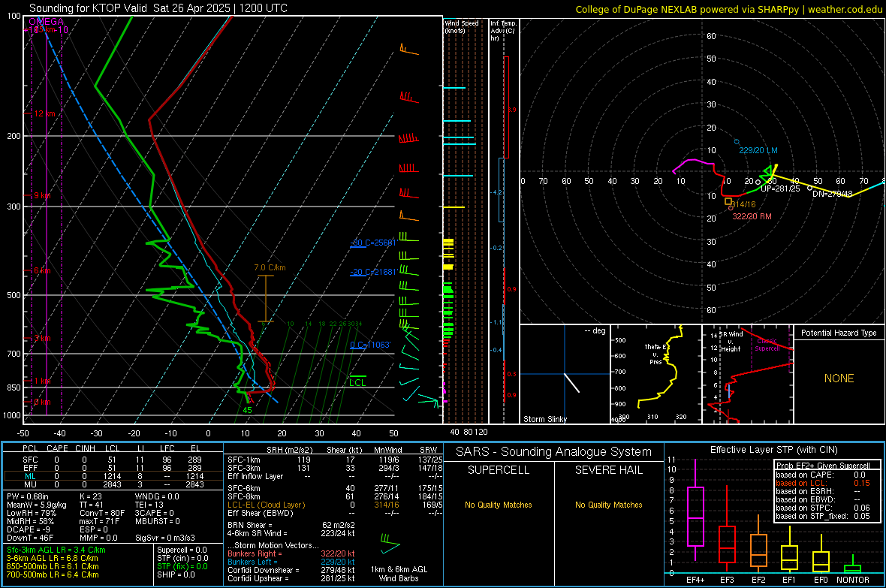Select the MU parcel row label
The width and height of the screenshot is (886, 588).
(30, 484)
